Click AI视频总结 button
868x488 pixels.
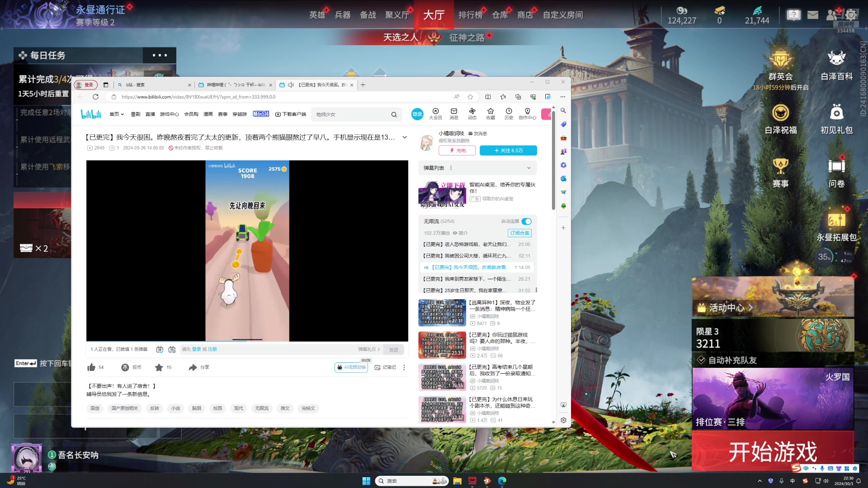coord(351,367)
